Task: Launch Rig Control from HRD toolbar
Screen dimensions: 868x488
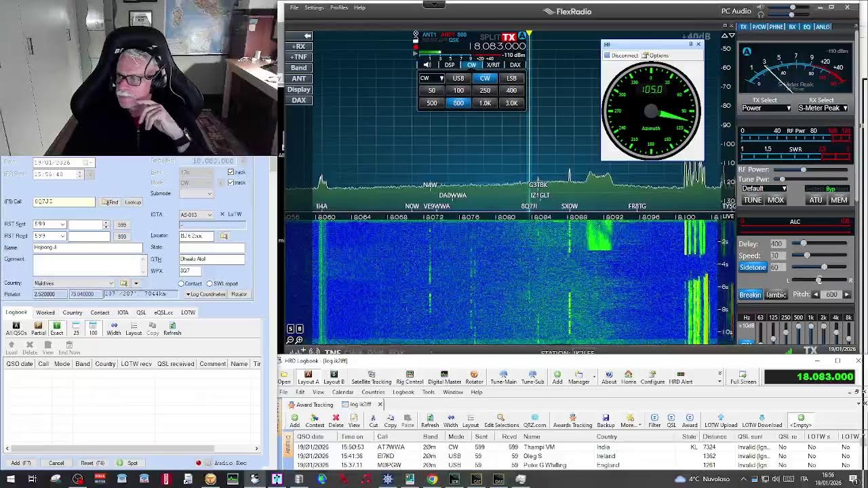Action: [x=410, y=377]
